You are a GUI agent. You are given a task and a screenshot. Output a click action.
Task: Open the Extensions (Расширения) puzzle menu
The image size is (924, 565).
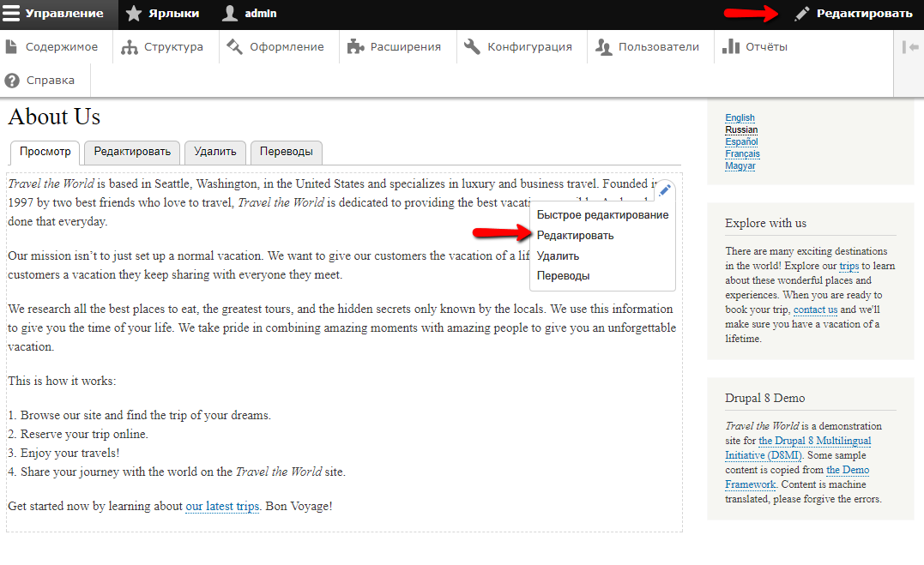click(x=395, y=47)
